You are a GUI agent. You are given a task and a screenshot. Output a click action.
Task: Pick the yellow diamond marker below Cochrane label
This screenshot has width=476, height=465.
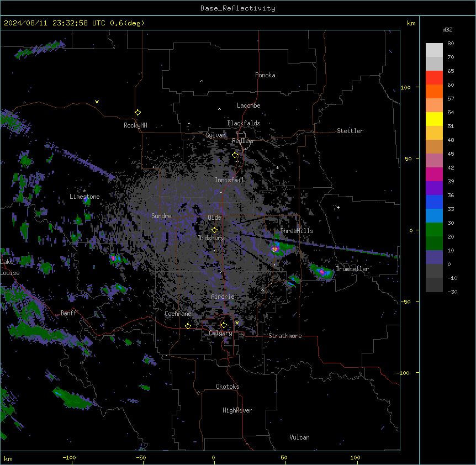(x=188, y=326)
